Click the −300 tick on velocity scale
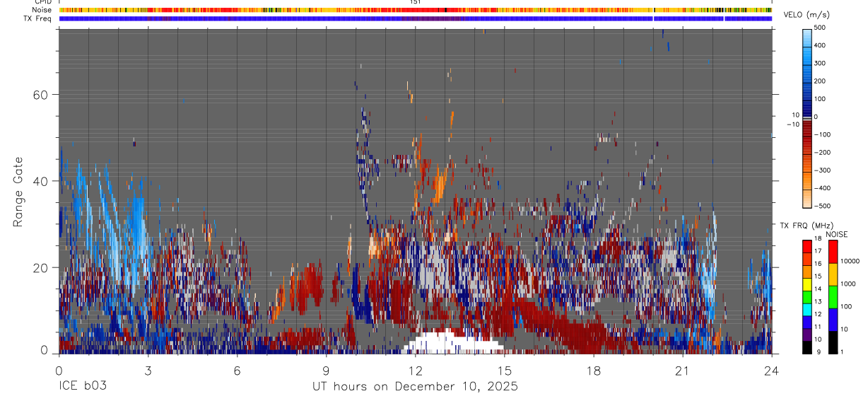This screenshot has height=401, width=868. click(823, 170)
